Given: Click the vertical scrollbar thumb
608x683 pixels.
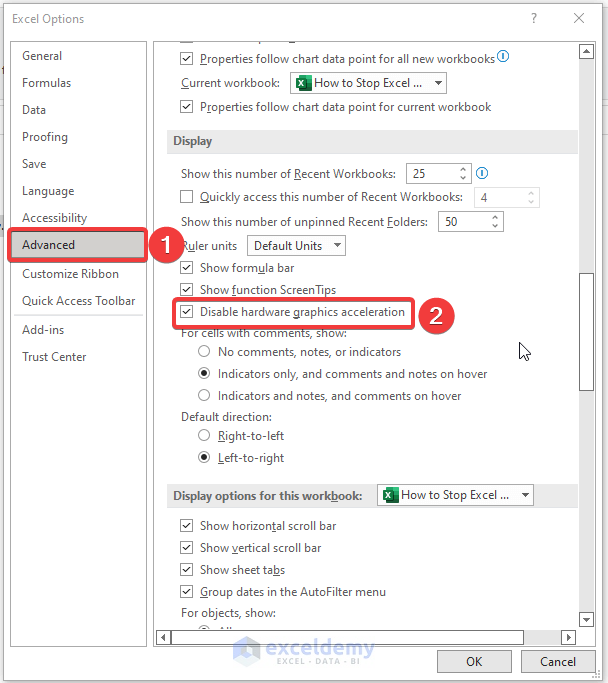Looking at the screenshot, I should coord(587,332).
